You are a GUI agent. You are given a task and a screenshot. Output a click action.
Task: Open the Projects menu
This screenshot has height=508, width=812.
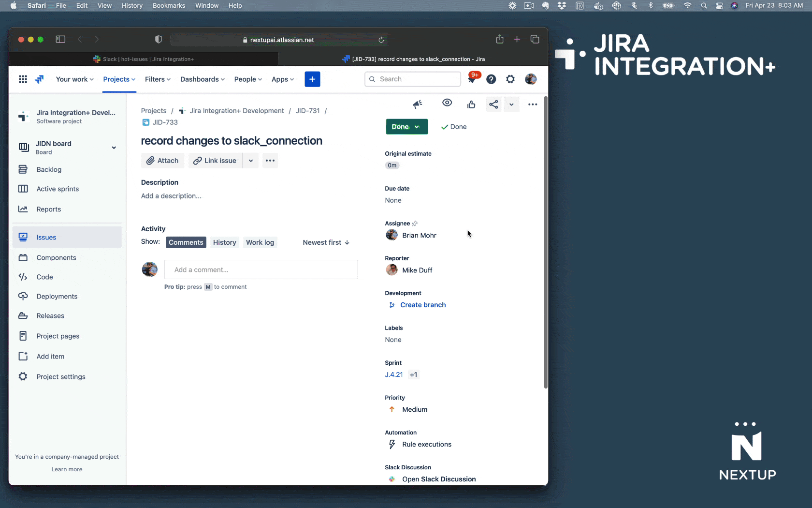119,79
